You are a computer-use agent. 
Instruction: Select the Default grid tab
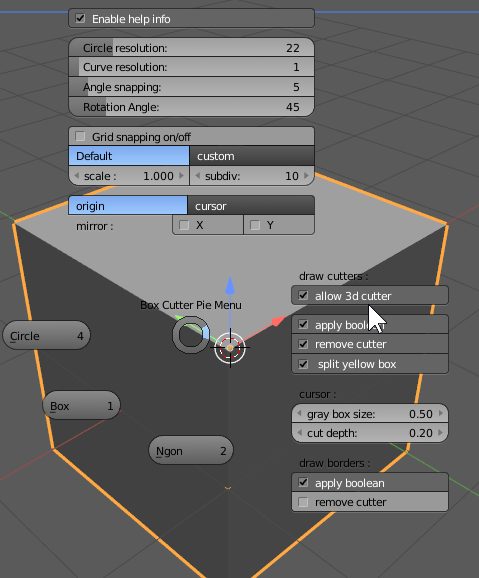pos(129,156)
